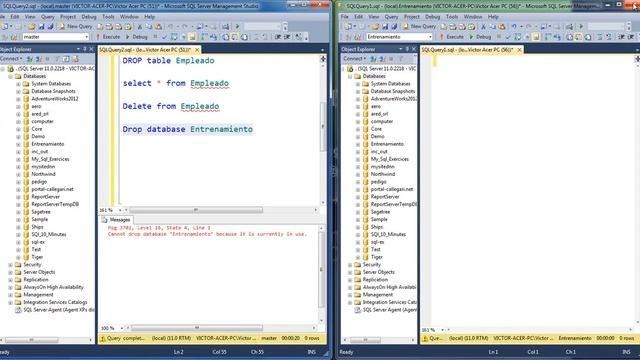This screenshot has width=640, height=360.
Task: Click 'Delete from Empleado' line in editor
Action: (171, 107)
